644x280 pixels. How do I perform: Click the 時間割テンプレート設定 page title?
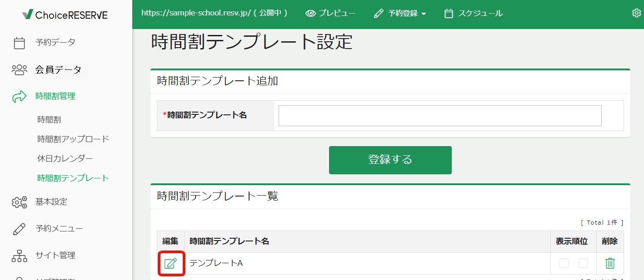click(252, 42)
